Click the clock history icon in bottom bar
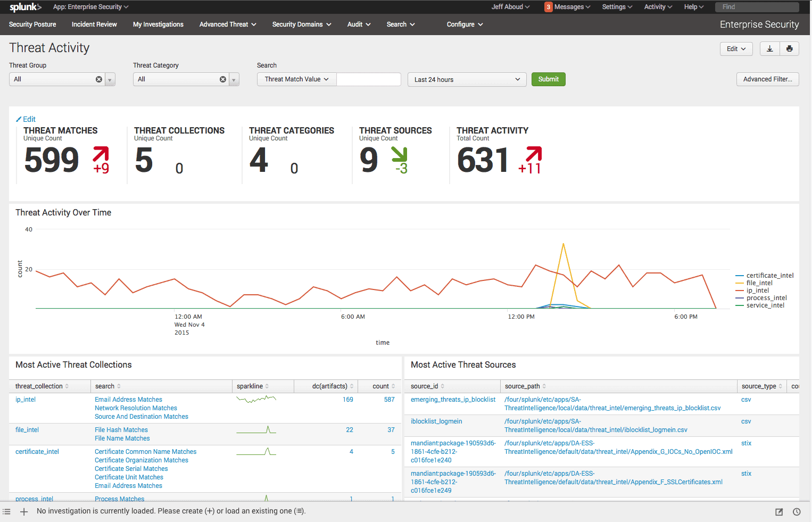The width and height of the screenshot is (812, 522). point(797,512)
